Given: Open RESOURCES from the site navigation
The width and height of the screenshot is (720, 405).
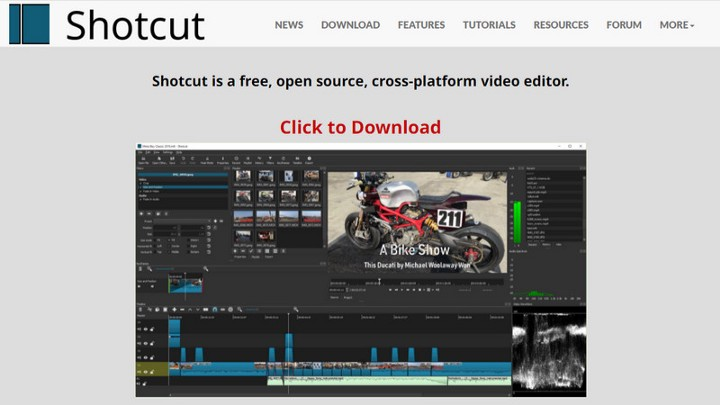Looking at the screenshot, I should click(x=561, y=25).
